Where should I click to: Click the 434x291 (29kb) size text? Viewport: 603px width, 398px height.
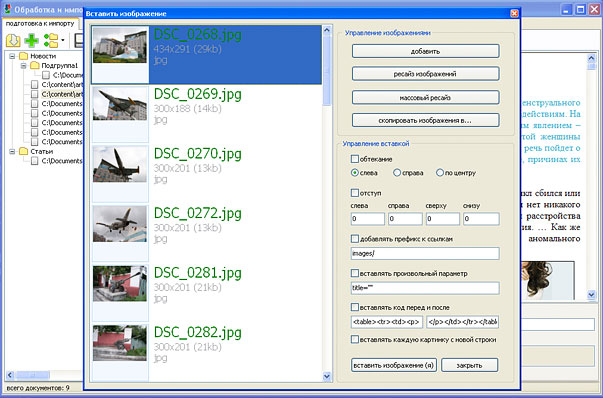(188, 49)
